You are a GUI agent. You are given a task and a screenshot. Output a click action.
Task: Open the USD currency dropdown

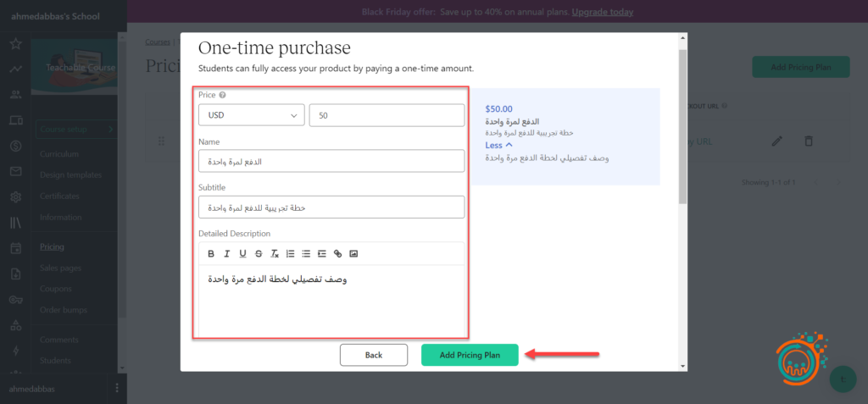(x=251, y=115)
